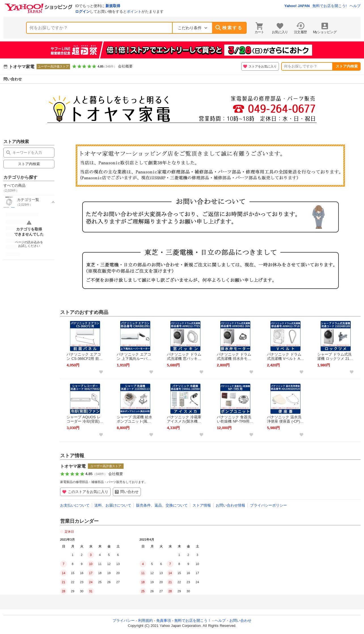Open the ストア情報 link
The image size is (364, 634).
202,505
